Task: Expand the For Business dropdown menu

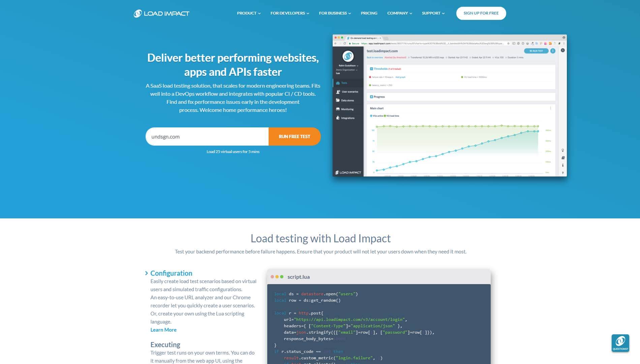Action: pos(335,13)
